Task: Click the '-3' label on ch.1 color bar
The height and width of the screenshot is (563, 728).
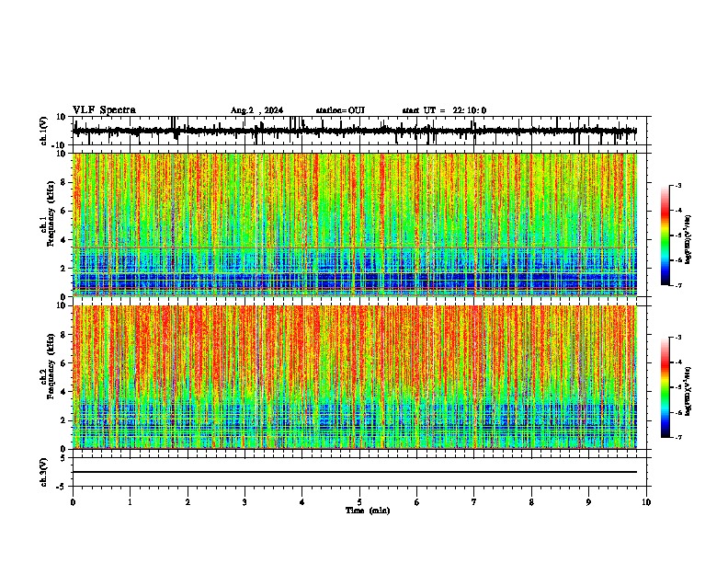Action: pyautogui.click(x=678, y=185)
